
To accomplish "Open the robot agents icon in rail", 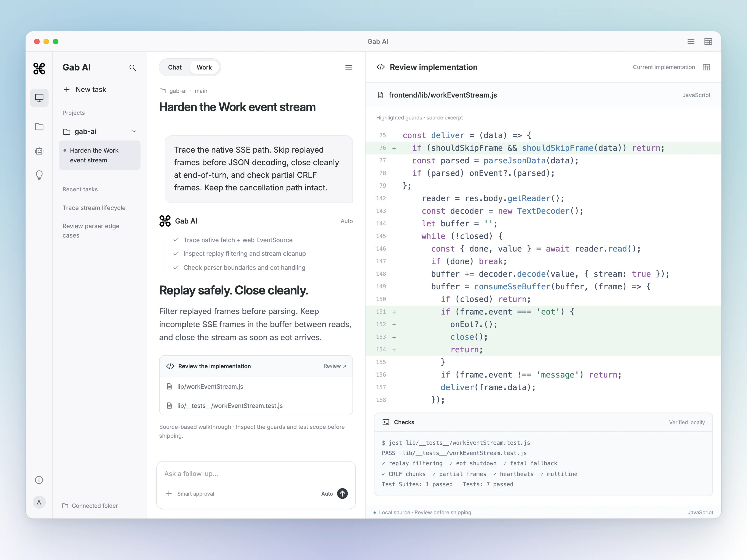I will click(x=39, y=151).
